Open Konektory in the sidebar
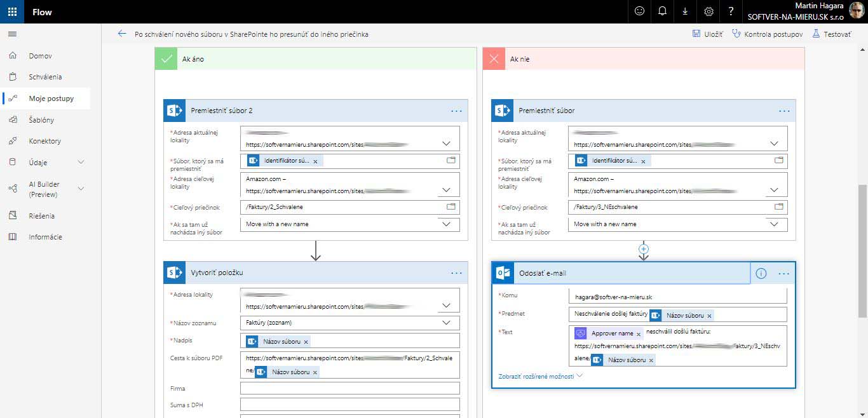The image size is (868, 418). click(44, 141)
